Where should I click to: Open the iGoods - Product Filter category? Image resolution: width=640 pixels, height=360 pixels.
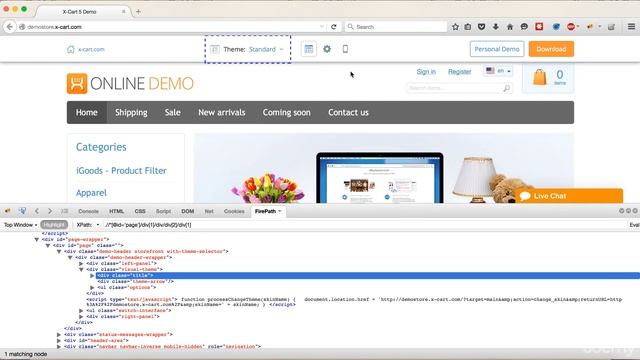tap(121, 171)
